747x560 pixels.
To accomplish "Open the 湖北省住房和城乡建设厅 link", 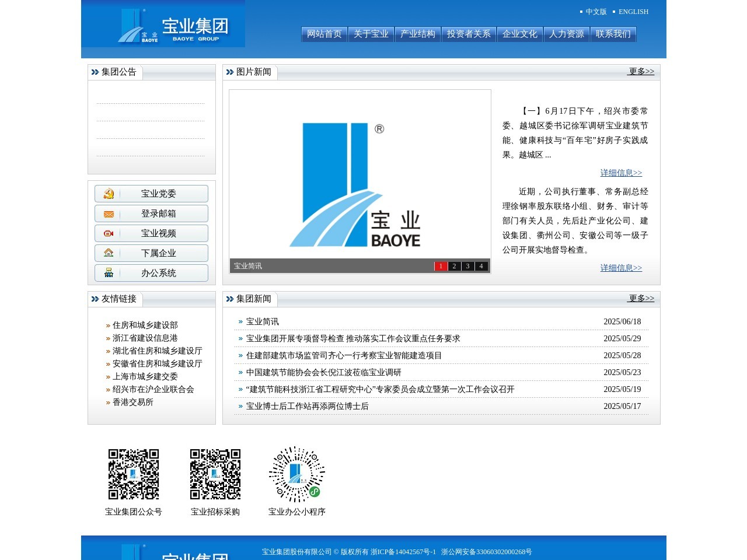I will 157,351.
